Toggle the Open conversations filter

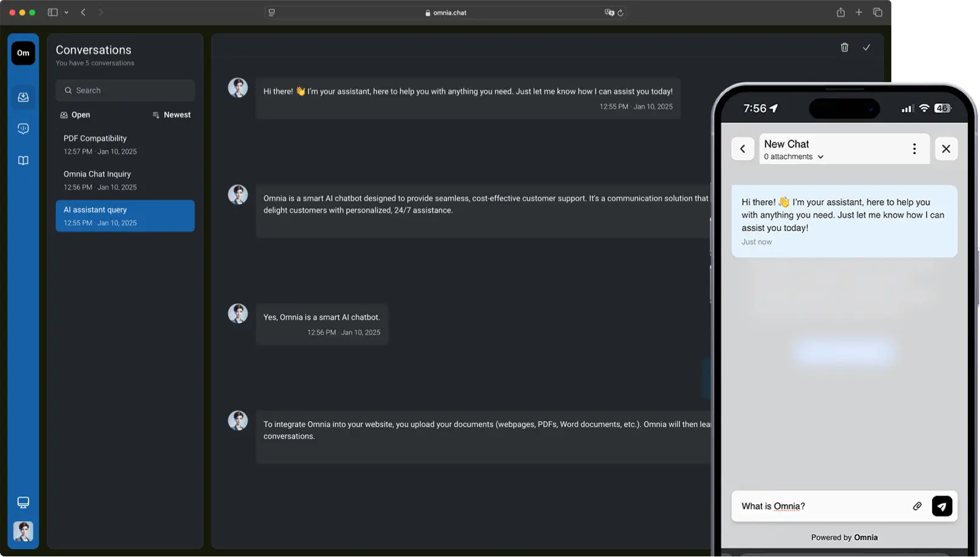75,115
